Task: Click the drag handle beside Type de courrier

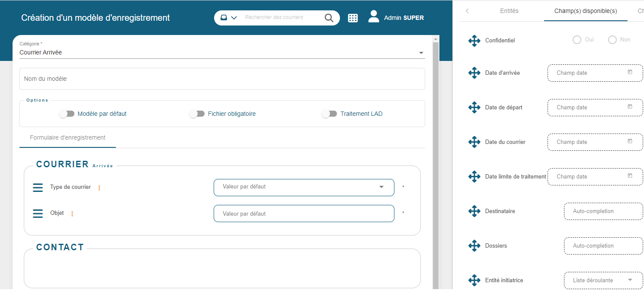Action: (38, 188)
